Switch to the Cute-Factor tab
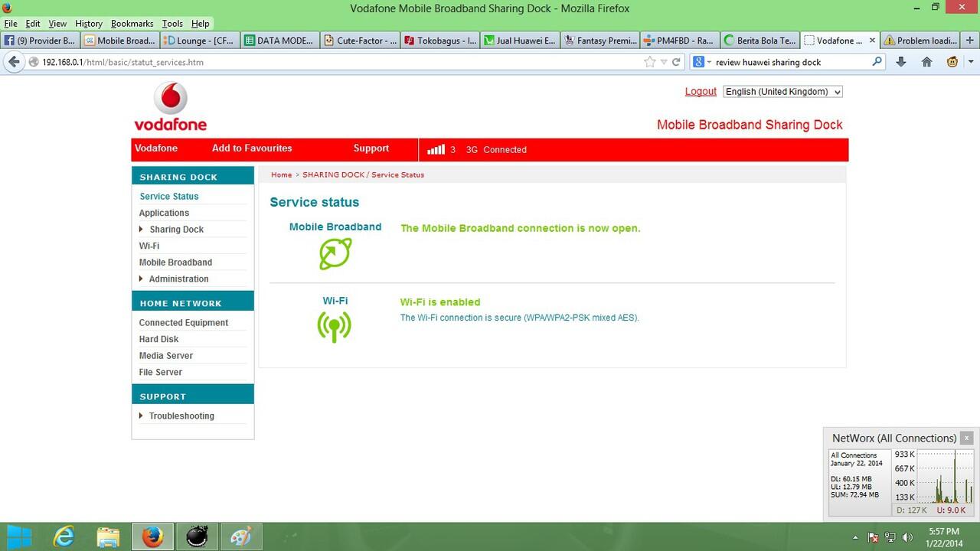This screenshot has height=551, width=980. [x=359, y=41]
